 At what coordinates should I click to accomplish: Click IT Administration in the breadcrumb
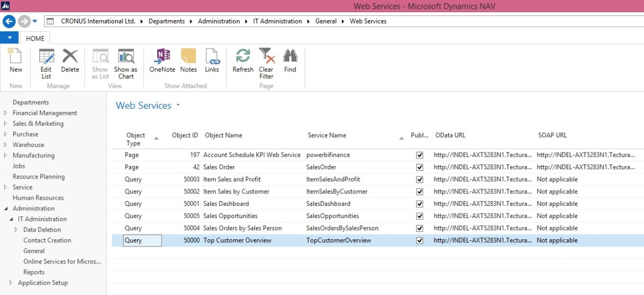tap(277, 21)
